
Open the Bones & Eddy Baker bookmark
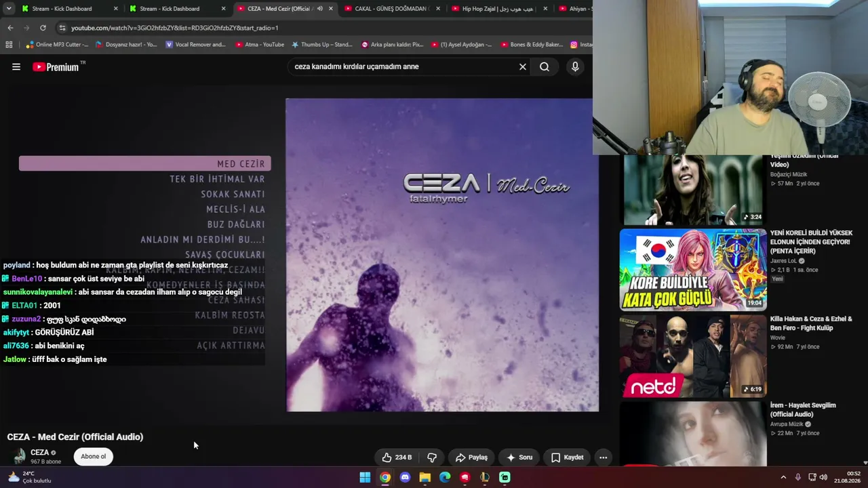tap(532, 45)
